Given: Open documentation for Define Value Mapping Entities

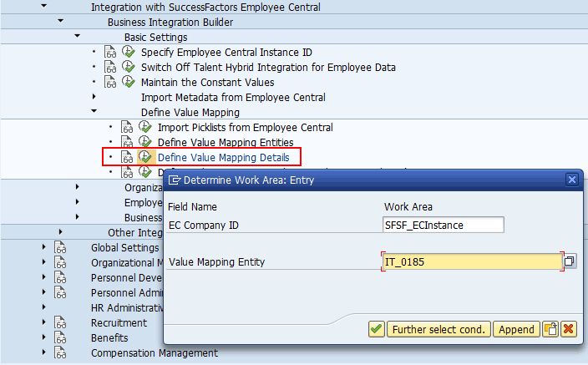Looking at the screenshot, I should coord(127,143).
